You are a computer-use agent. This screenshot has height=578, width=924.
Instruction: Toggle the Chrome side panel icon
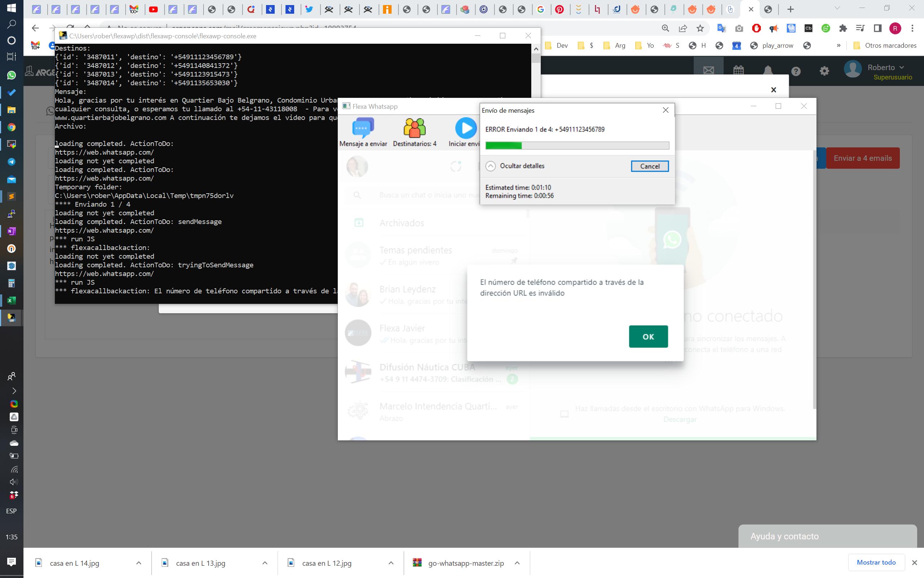click(877, 28)
